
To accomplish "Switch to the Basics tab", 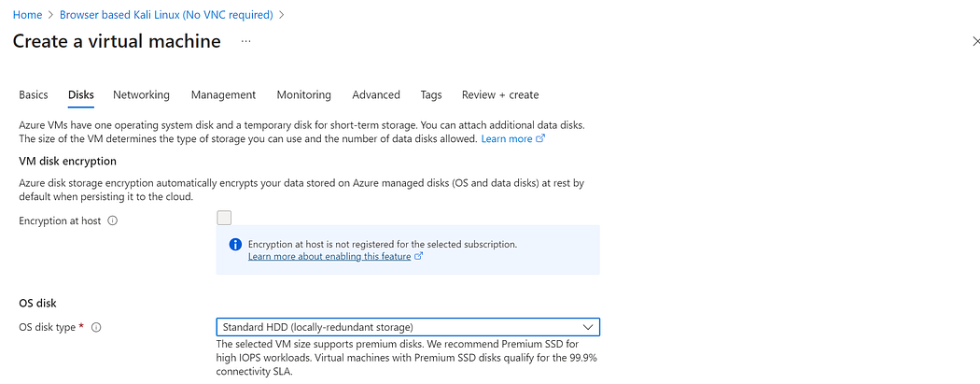I will pos(34,95).
